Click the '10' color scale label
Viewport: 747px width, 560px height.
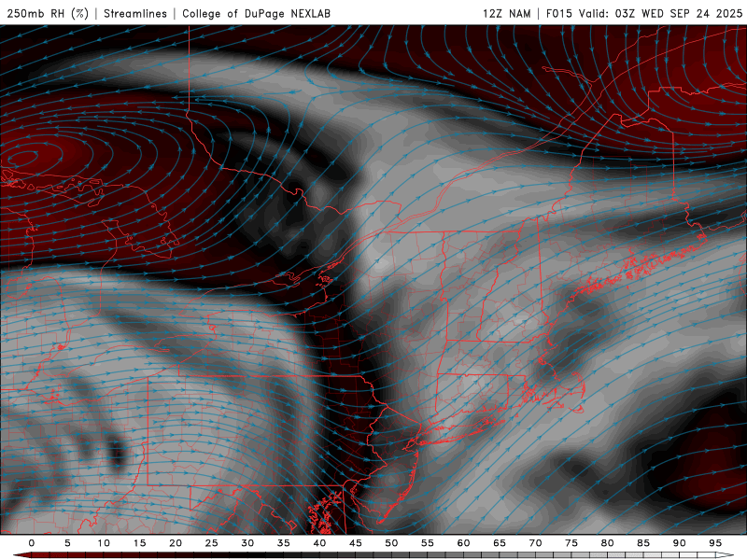104,543
